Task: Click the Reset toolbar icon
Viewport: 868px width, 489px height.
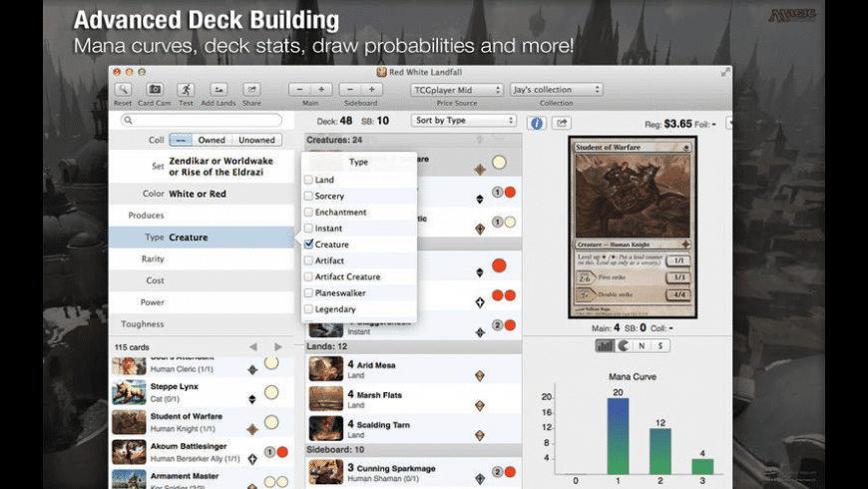Action: click(123, 90)
